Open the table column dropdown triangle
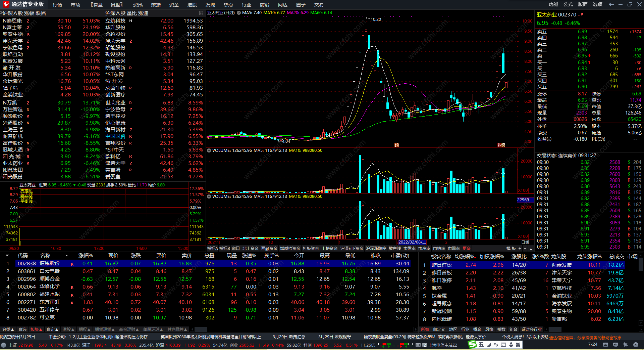 coord(7,256)
